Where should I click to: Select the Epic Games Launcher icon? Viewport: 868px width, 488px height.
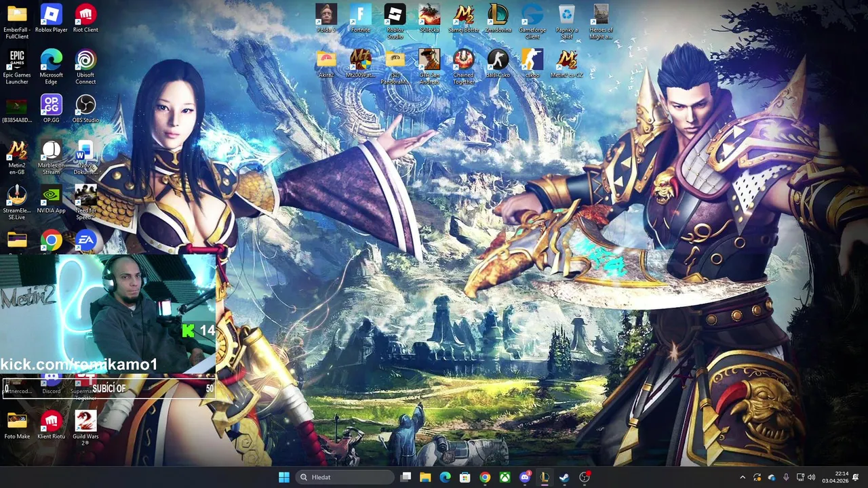[17, 66]
